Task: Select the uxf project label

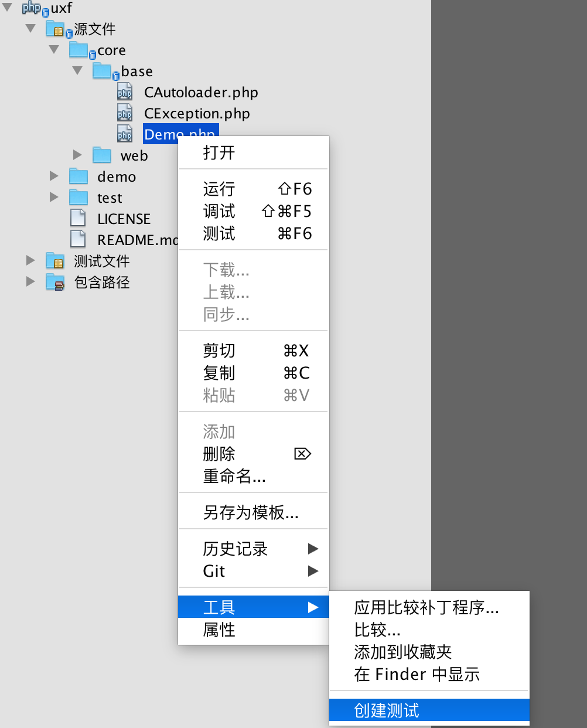Action: pos(62,8)
